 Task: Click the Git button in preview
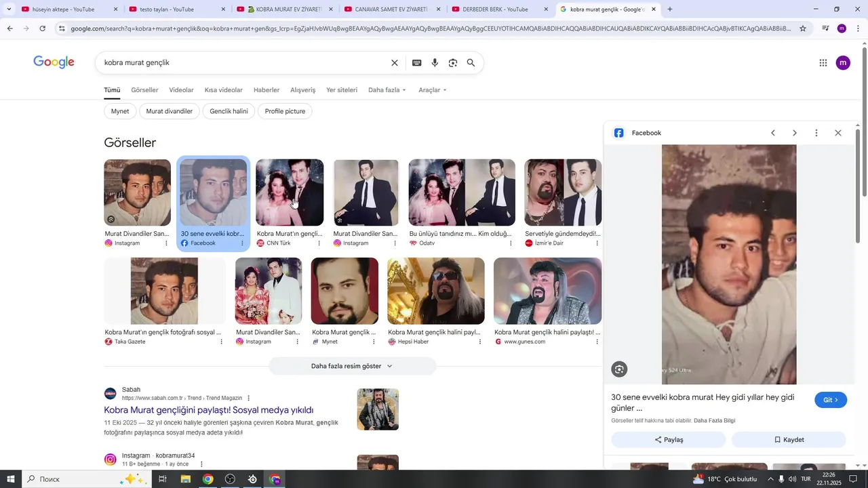831,400
